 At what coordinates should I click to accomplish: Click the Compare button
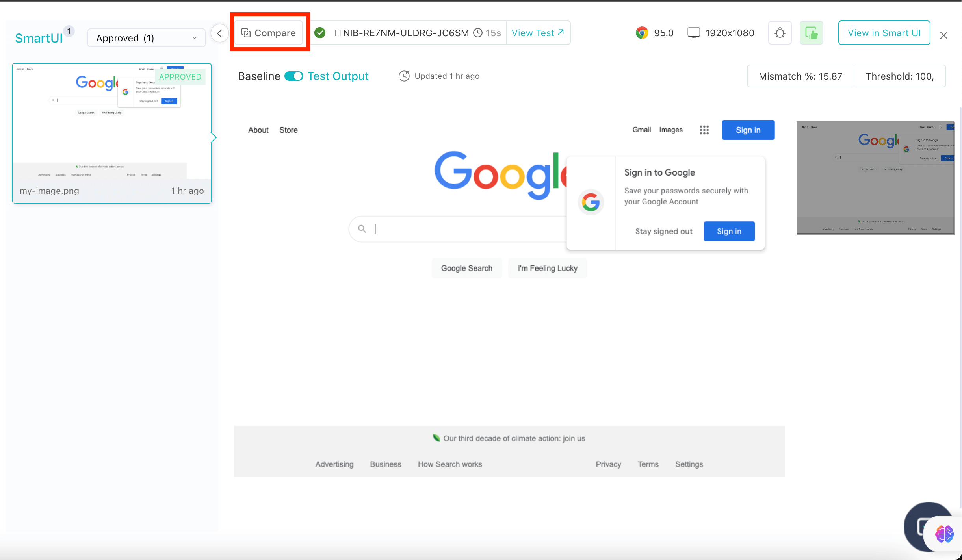tap(269, 33)
